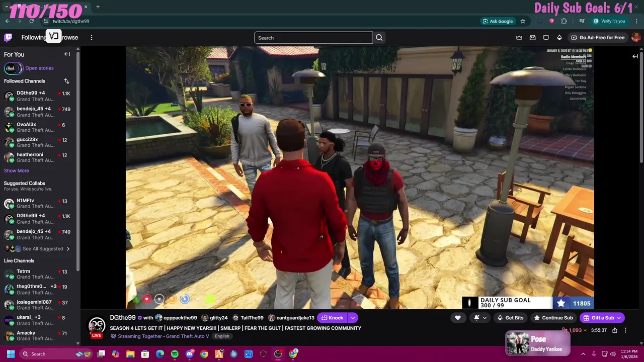Open the three-dot menu beside Browse
Image resolution: width=644 pixels, height=362 pixels.
tap(91, 38)
